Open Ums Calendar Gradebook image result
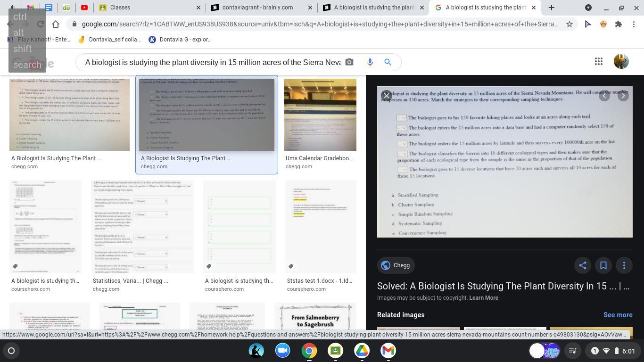This screenshot has height=362, width=644. pos(320,115)
